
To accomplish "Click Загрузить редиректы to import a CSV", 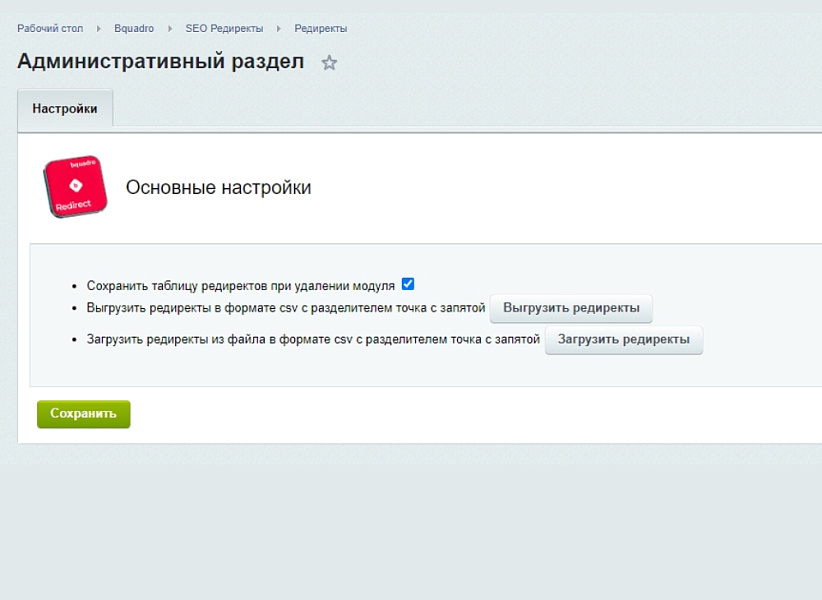I will [624, 340].
